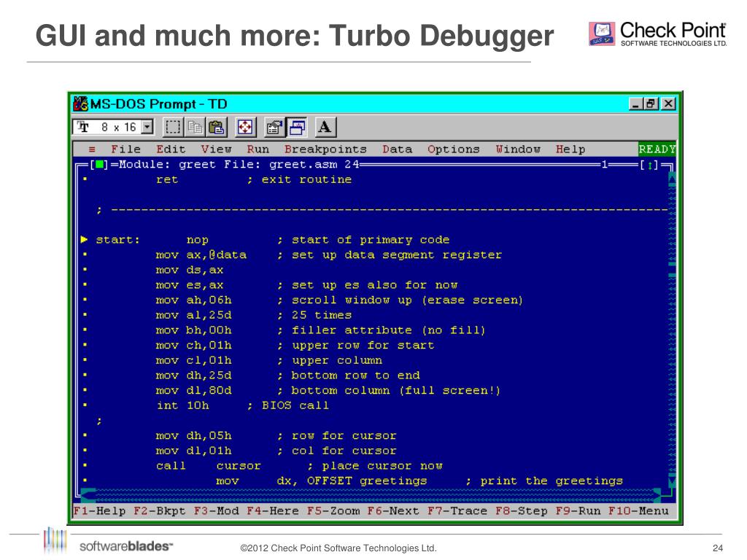Viewport: 747px width, 560px height.
Task: Click F3-Mod in the bottom status bar
Action: pyautogui.click(x=216, y=511)
